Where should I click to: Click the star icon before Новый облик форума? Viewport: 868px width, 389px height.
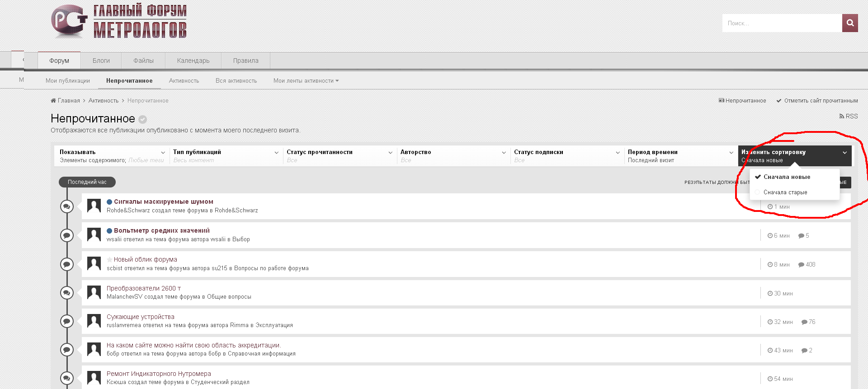[x=109, y=260]
